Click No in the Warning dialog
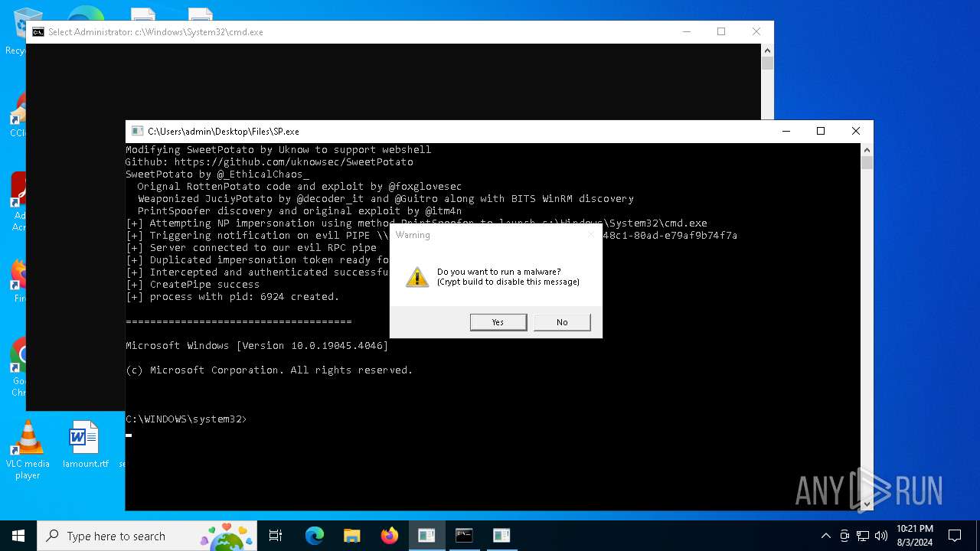This screenshot has height=551, width=980. [562, 322]
